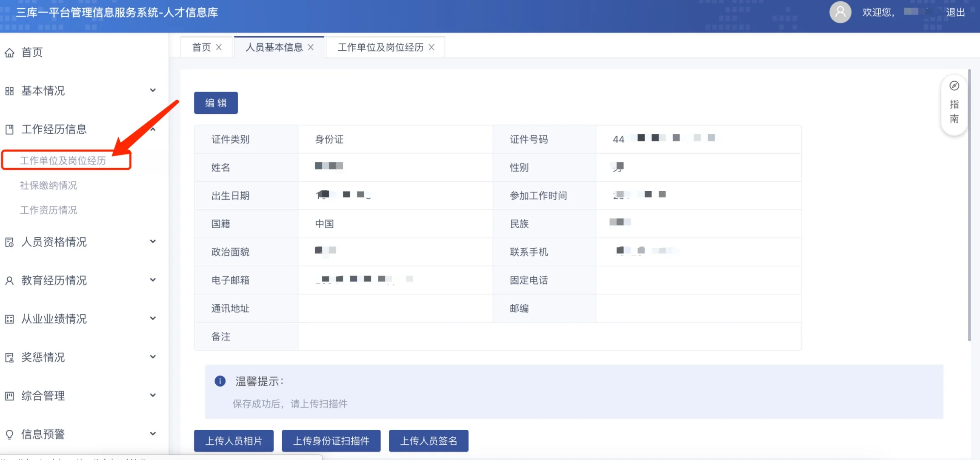Click the compass 指南 guide icon
Screen dimensions: 980x460
click(954, 86)
